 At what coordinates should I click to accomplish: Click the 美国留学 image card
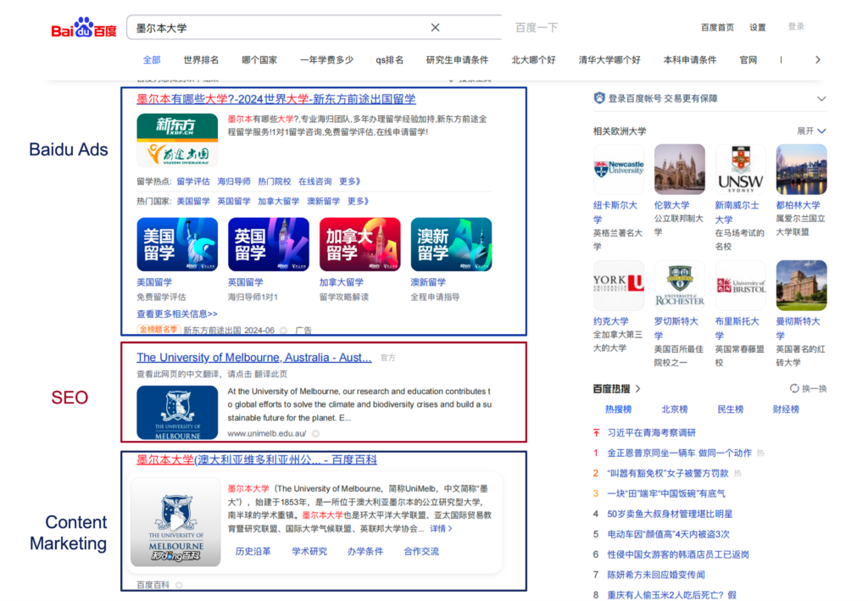coord(177,244)
